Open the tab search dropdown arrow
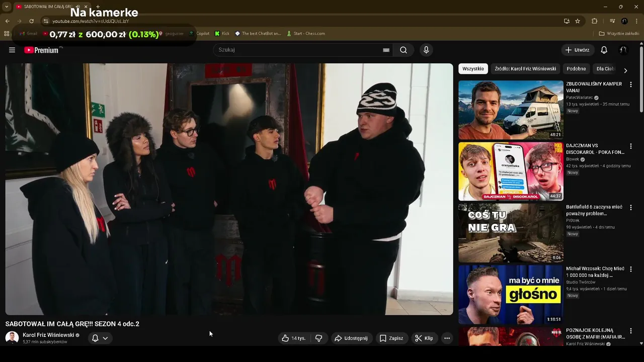This screenshot has height=362, width=644. (x=7, y=7)
